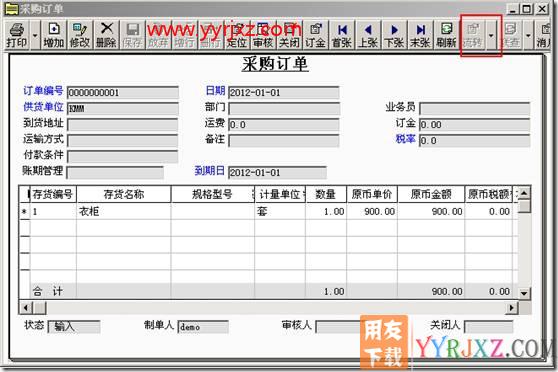Viewport: 558px width, 372px height.
Task: Click the 到期日 field showing 2012-01-01
Action: (x=277, y=173)
